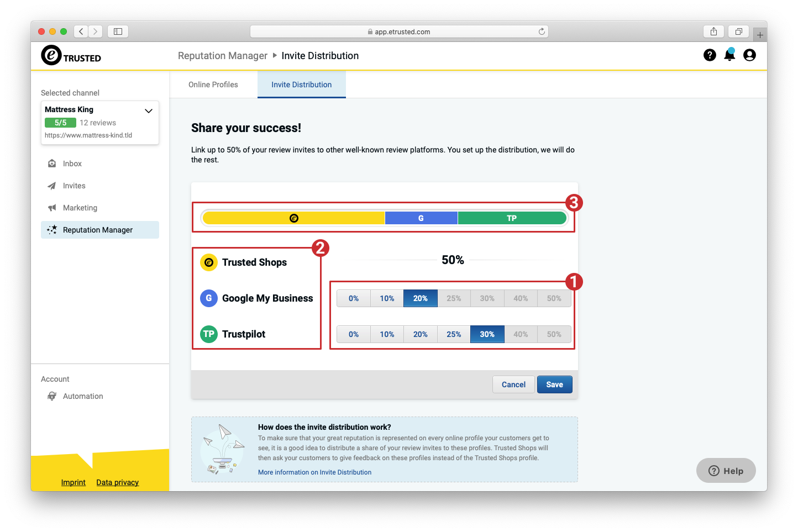798x532 pixels.
Task: Set Trustpilot share to 10%
Action: [x=387, y=334]
